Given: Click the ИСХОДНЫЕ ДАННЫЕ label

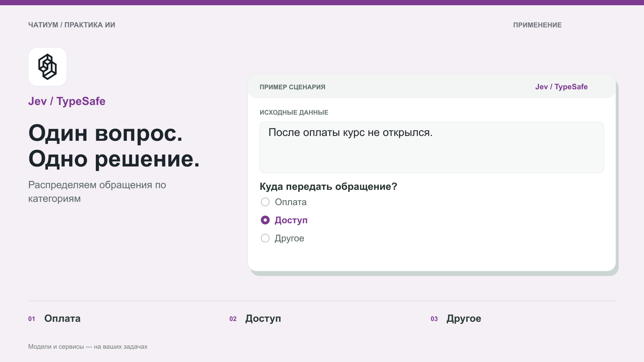Looking at the screenshot, I should pos(294,113).
